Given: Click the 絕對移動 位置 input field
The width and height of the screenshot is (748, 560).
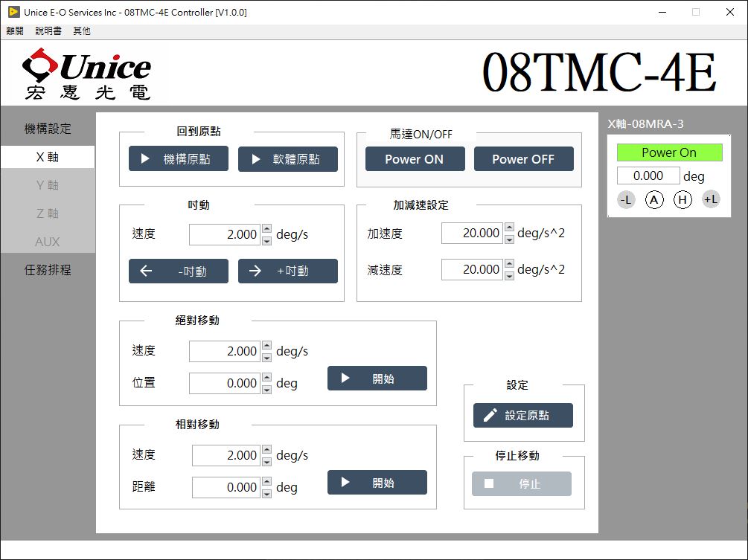Looking at the screenshot, I should coord(225,383).
